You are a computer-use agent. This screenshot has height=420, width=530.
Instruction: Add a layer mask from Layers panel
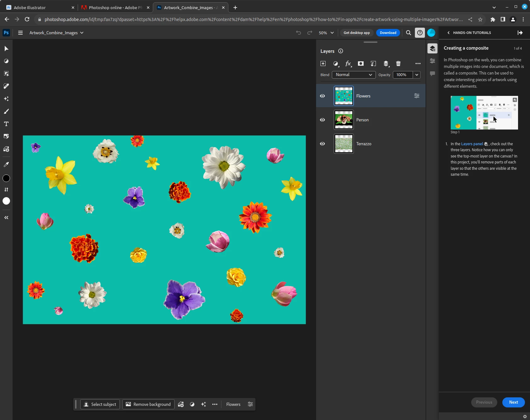coord(361,64)
